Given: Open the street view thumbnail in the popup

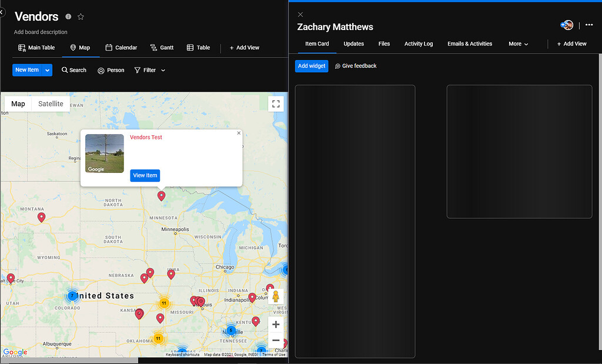Looking at the screenshot, I should pyautogui.click(x=105, y=153).
